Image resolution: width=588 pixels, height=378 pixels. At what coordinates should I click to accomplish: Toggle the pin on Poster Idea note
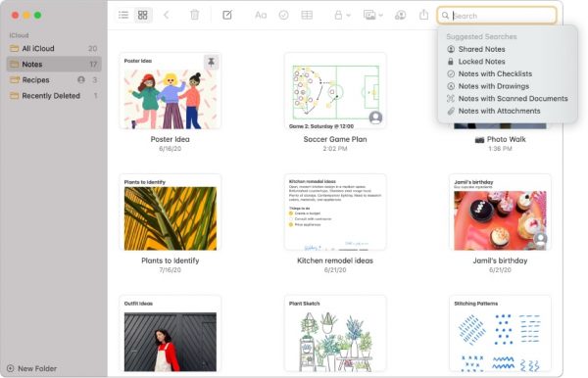coord(211,62)
